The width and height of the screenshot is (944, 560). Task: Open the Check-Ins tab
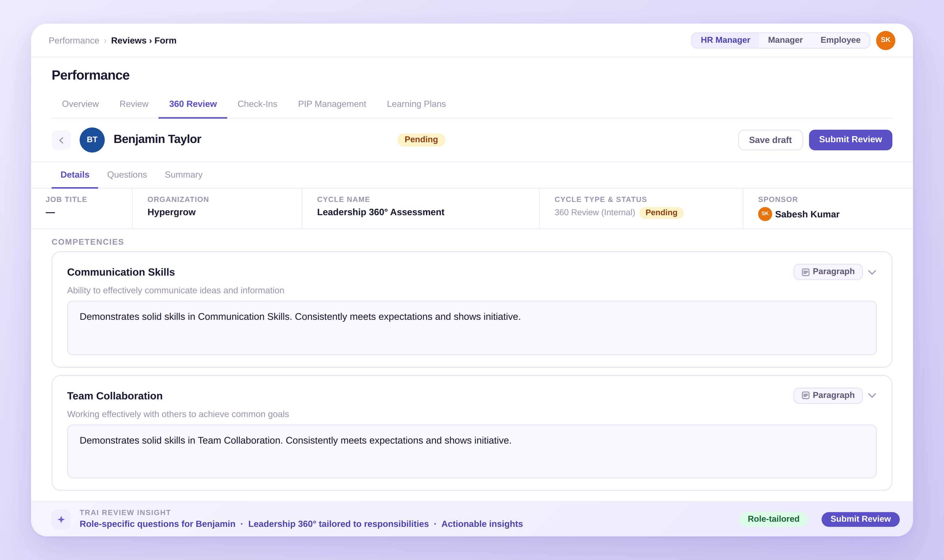coord(257,104)
